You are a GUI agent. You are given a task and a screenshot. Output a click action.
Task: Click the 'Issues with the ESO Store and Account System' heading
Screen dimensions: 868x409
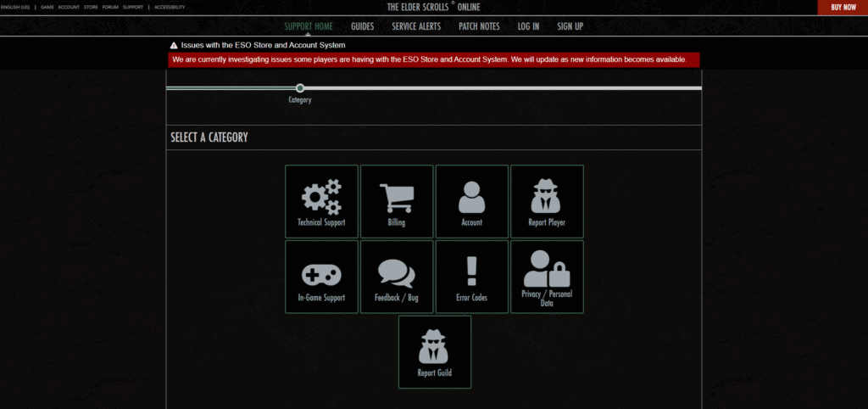[263, 46]
